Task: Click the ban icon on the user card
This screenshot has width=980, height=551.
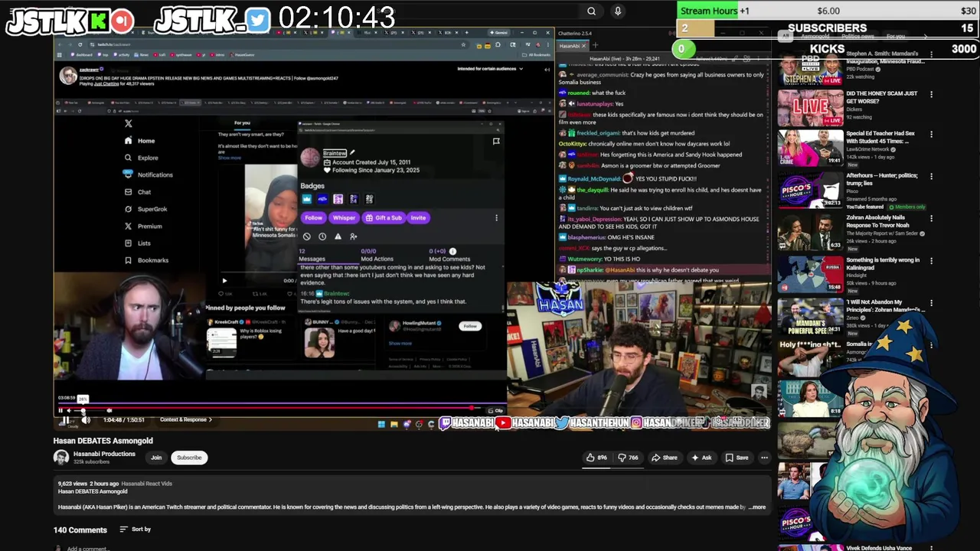Action: (x=306, y=236)
